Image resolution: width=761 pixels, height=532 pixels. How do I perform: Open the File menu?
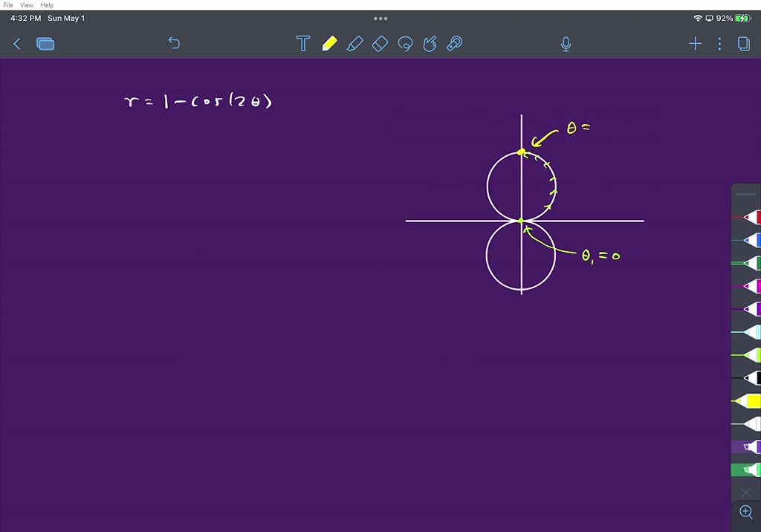(9, 5)
